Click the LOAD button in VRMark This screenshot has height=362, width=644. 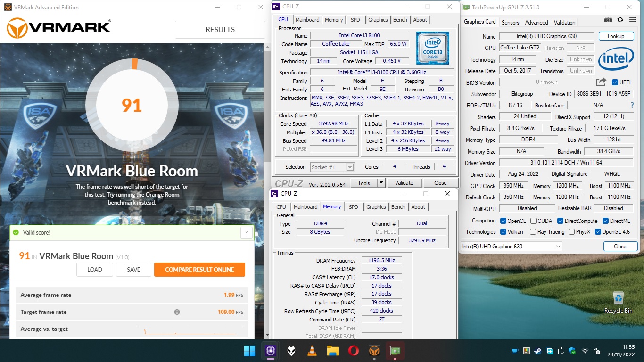(x=95, y=270)
